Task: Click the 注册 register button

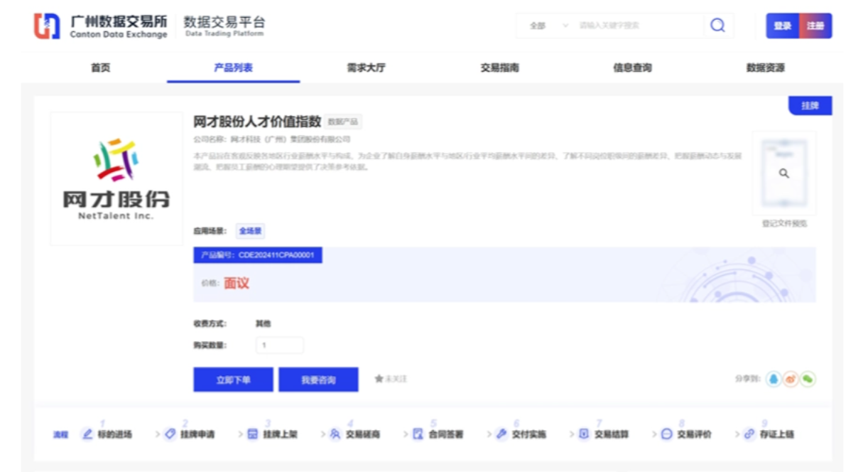Action: pyautogui.click(x=815, y=26)
